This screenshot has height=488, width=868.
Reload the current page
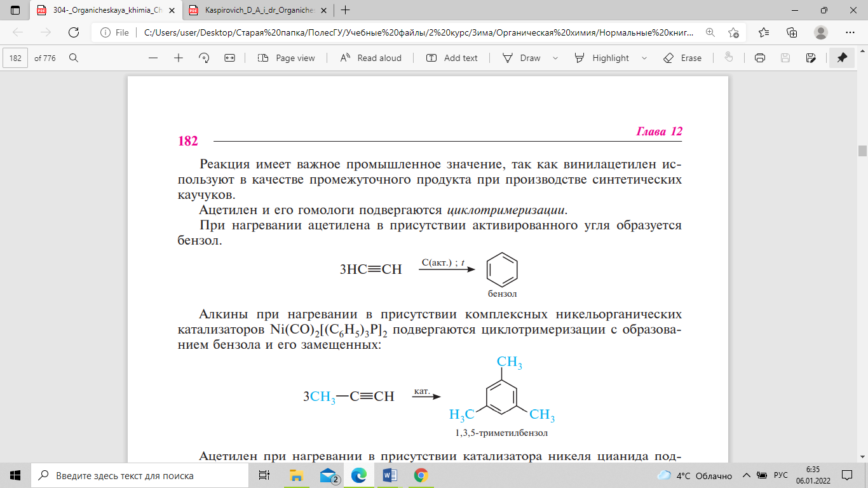tap(74, 32)
